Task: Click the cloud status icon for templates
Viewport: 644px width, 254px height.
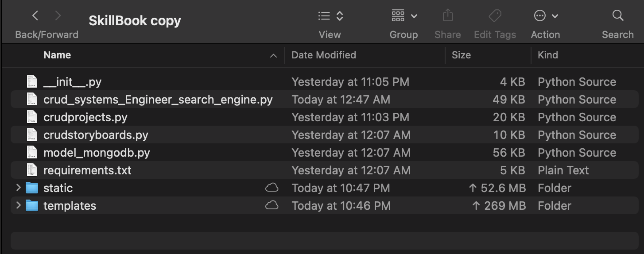Action: tap(272, 205)
